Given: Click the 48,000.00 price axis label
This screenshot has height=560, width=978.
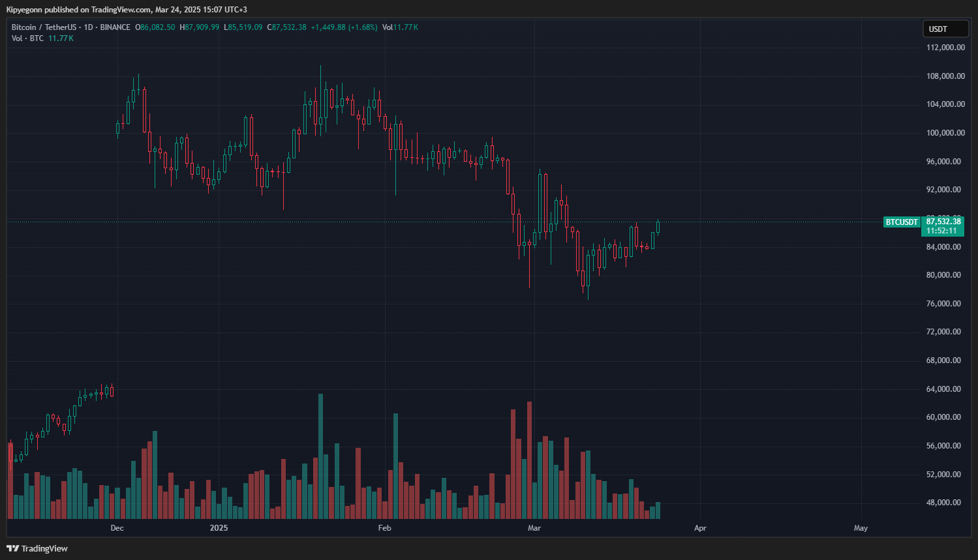Looking at the screenshot, I should pos(943,503).
